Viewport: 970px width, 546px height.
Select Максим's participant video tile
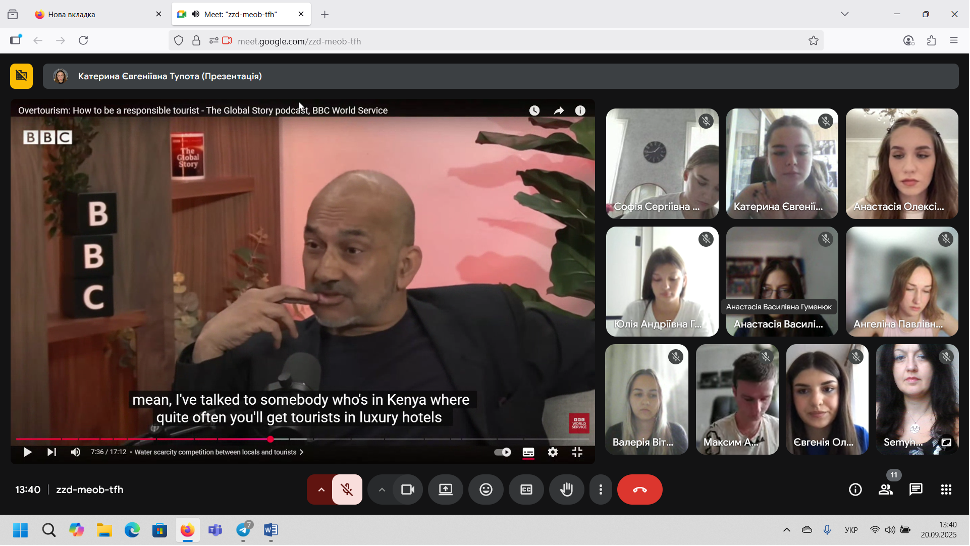tap(737, 398)
